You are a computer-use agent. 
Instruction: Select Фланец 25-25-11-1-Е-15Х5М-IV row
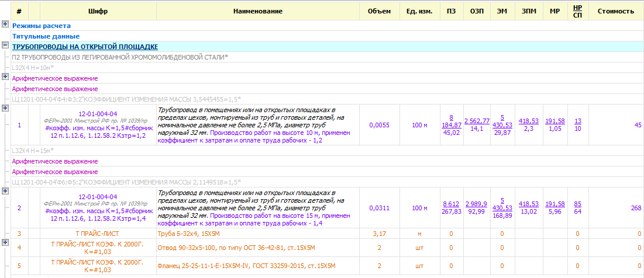(322, 266)
